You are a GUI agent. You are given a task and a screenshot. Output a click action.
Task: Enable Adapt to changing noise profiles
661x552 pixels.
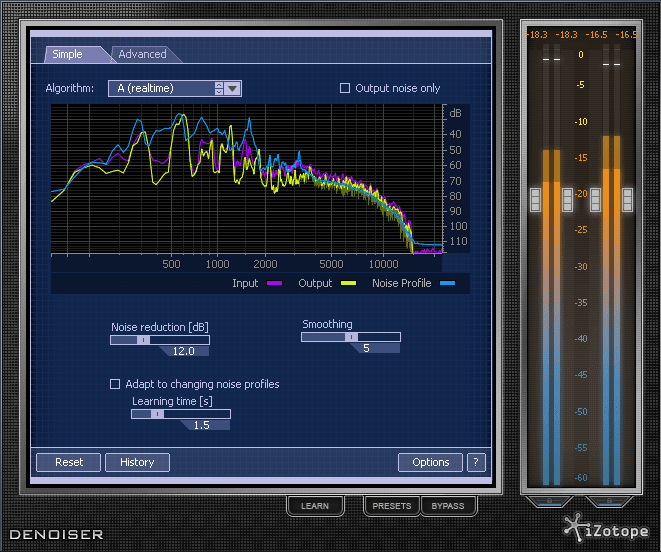coord(115,384)
